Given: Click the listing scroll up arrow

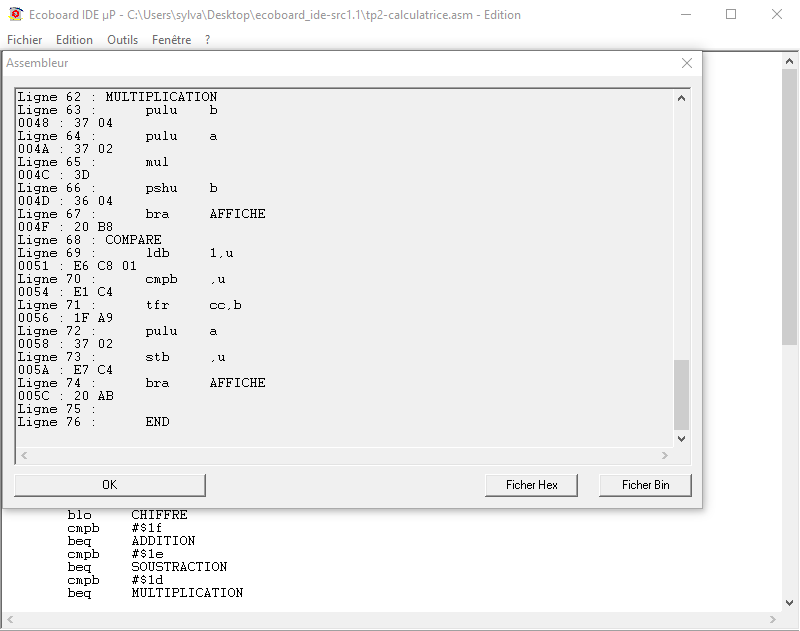Looking at the screenshot, I should pos(681,98).
